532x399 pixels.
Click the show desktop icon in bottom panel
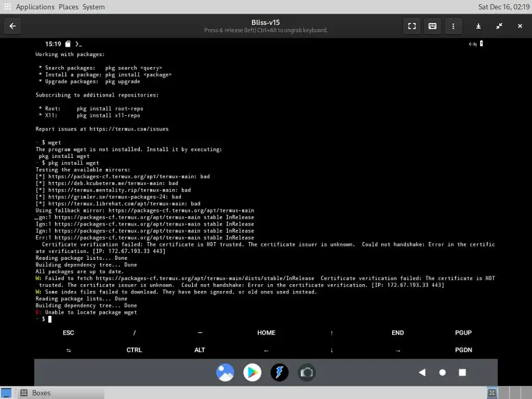pos(6,393)
